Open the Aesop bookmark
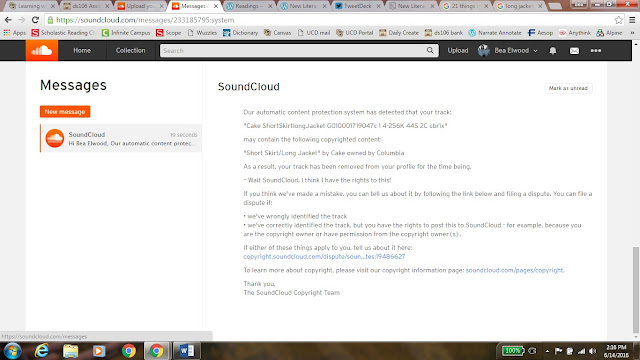 [540, 33]
